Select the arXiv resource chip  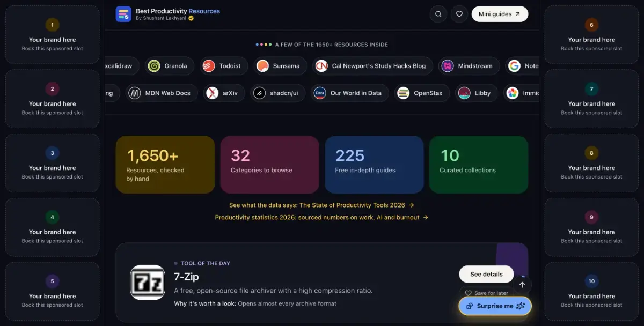[224, 93]
